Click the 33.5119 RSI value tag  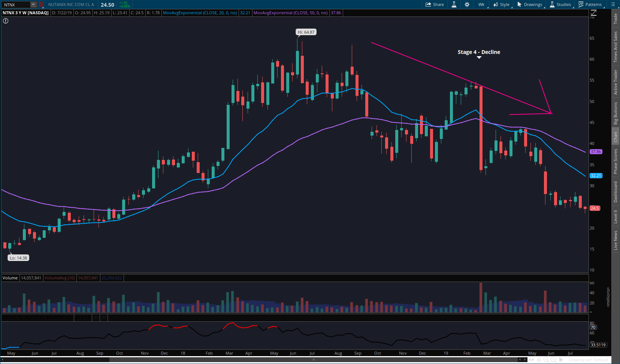pos(598,345)
